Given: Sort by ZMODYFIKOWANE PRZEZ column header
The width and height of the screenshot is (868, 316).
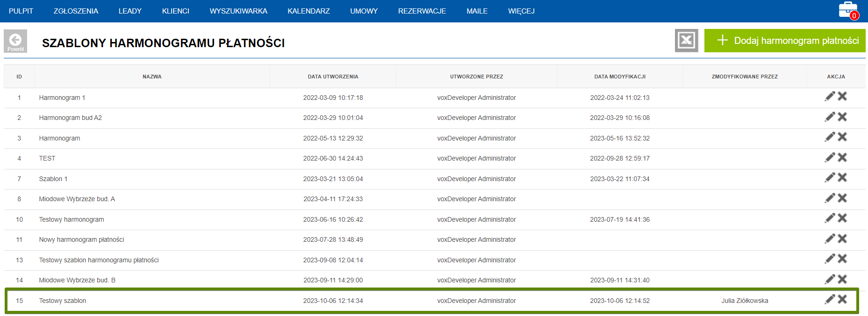Looking at the screenshot, I should 745,77.
